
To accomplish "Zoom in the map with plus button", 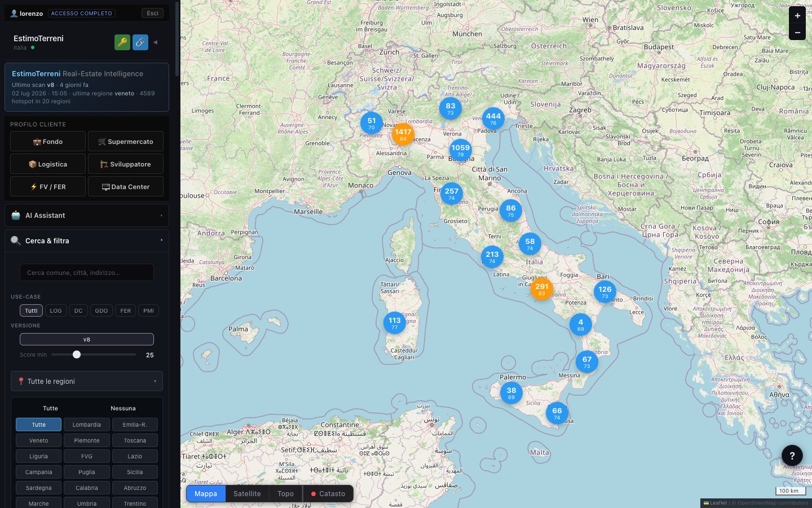I will pos(797,16).
